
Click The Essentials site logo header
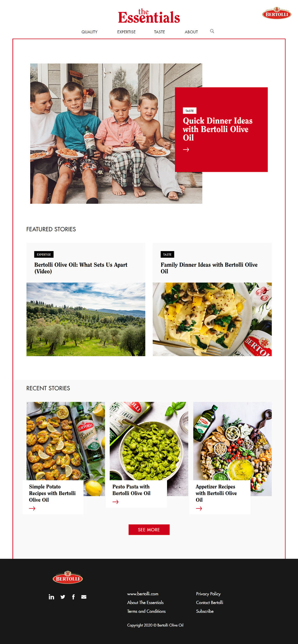point(149,16)
